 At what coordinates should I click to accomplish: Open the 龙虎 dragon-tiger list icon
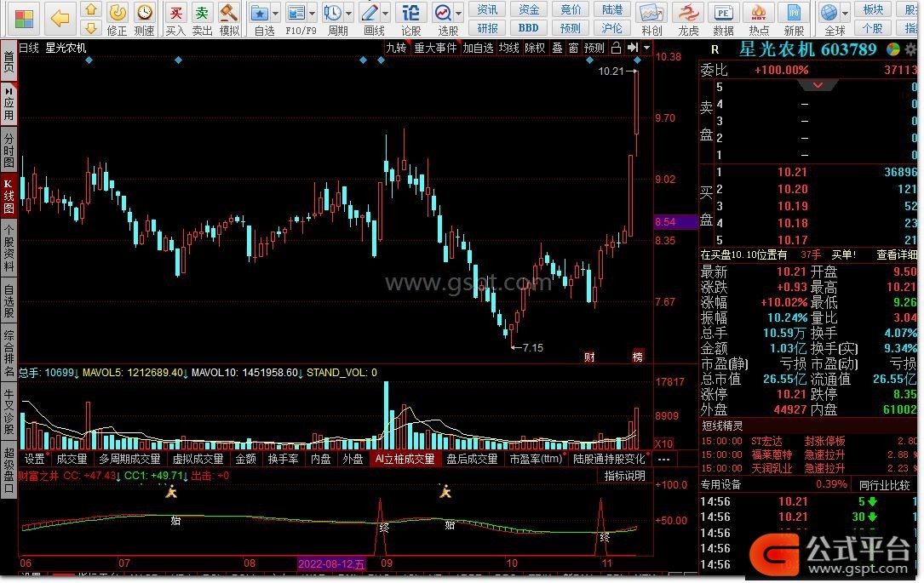(688, 19)
